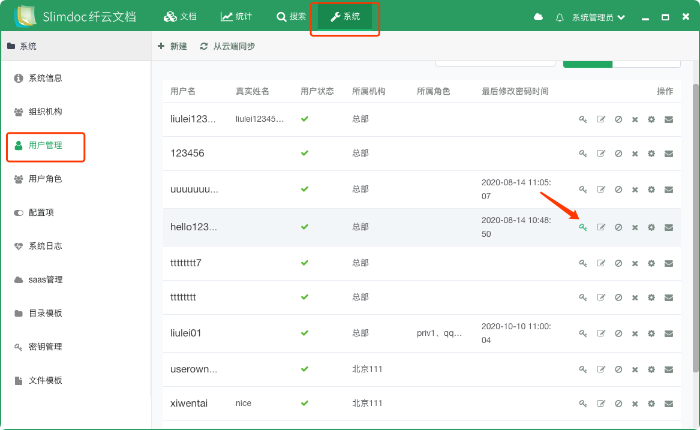
Task: Go to the 统计 tab
Action: tap(236, 17)
